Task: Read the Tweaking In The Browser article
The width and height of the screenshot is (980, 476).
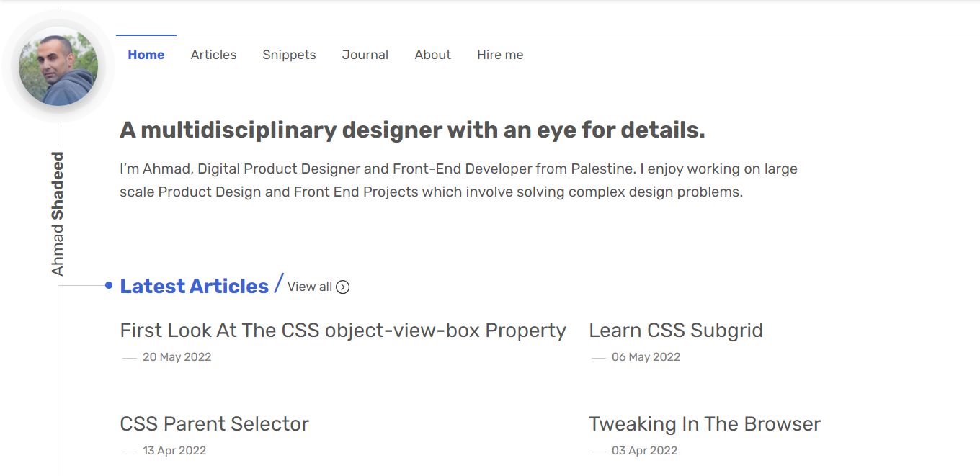Action: tap(705, 423)
